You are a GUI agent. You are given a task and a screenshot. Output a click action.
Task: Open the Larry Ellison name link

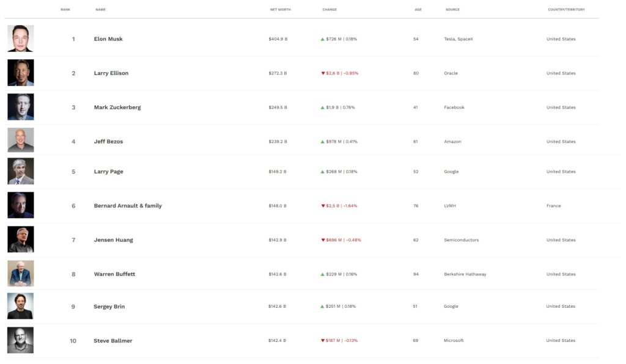[x=111, y=73]
